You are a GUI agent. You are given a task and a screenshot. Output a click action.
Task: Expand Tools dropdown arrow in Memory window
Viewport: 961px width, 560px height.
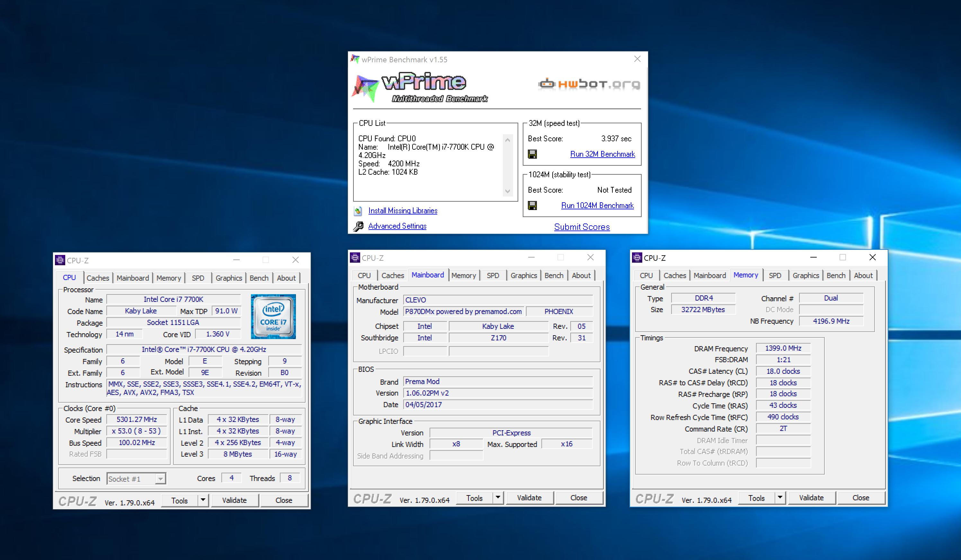point(780,498)
